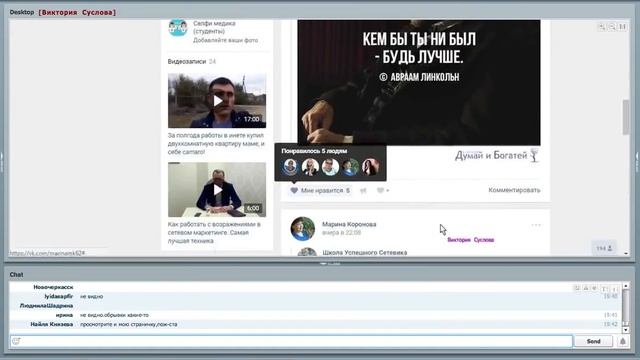640x360 pixels.
Task: Click presenter name Виктория Суслова in title bar
Action: [77, 12]
